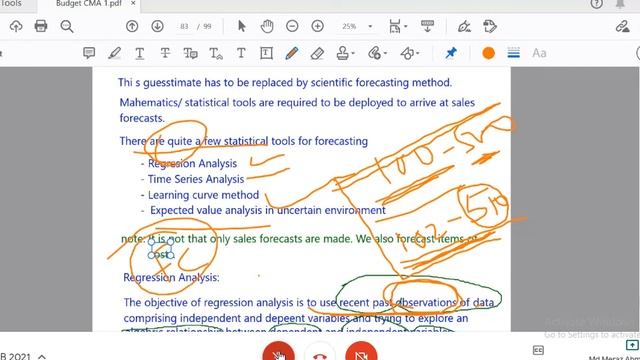Select the highlighter tool
The image size is (640, 360).
click(115, 53)
